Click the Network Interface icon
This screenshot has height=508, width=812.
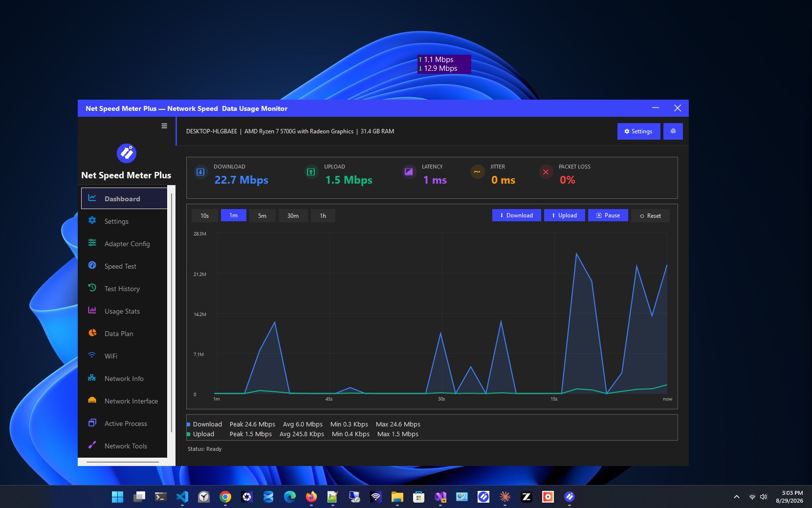[92, 401]
